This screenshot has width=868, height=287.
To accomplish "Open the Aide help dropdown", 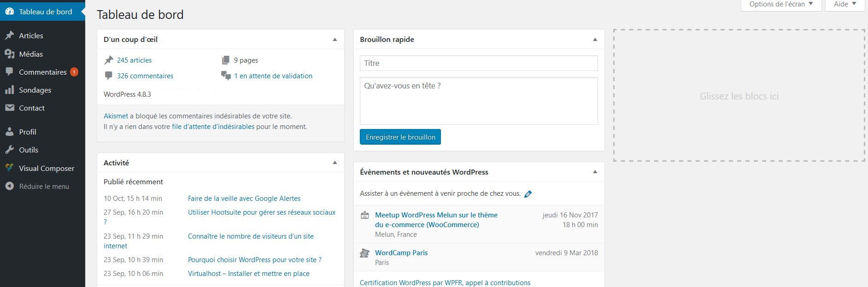I will 845,5.
